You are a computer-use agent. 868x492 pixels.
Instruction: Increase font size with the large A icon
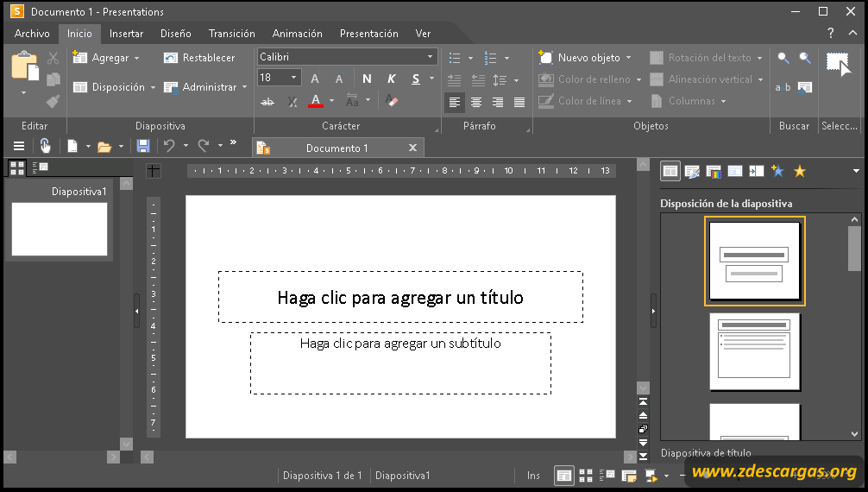coord(315,79)
